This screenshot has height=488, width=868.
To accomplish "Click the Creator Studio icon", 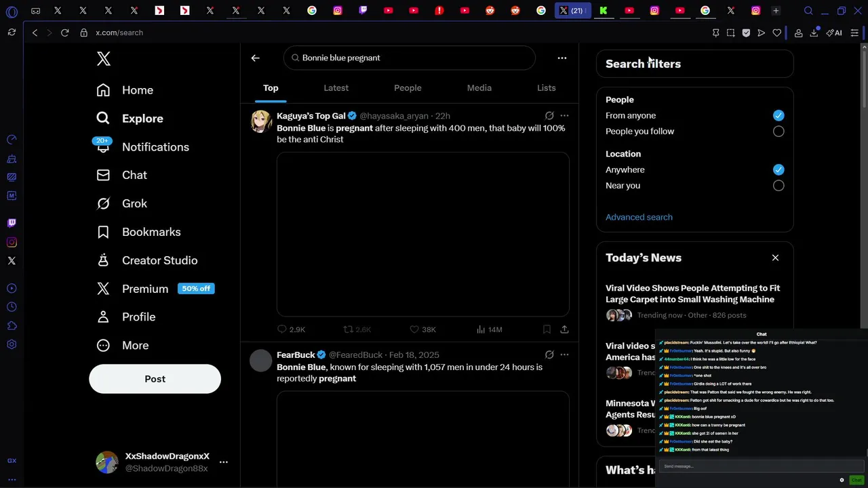I will 103,260.
